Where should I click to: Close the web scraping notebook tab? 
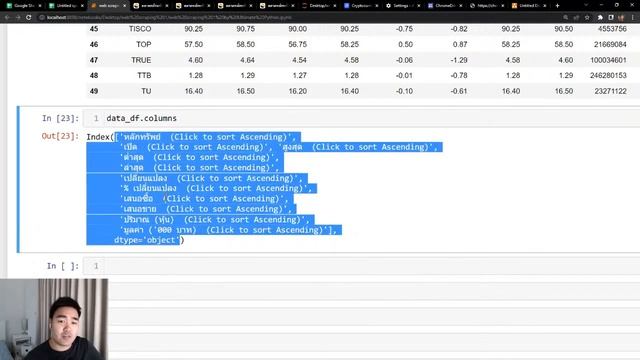point(124,6)
